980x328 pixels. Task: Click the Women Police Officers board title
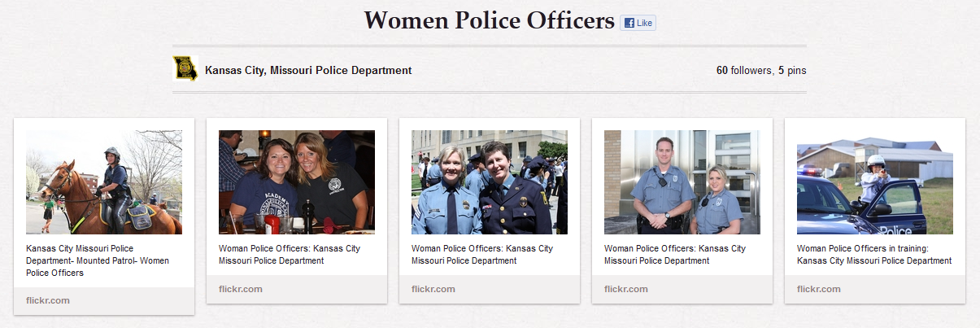(490, 21)
